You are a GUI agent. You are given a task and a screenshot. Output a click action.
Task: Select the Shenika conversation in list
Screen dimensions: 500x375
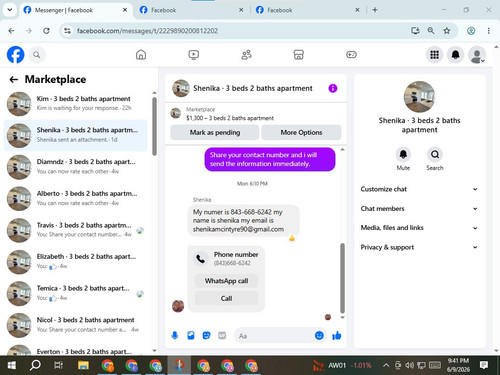tap(76, 135)
